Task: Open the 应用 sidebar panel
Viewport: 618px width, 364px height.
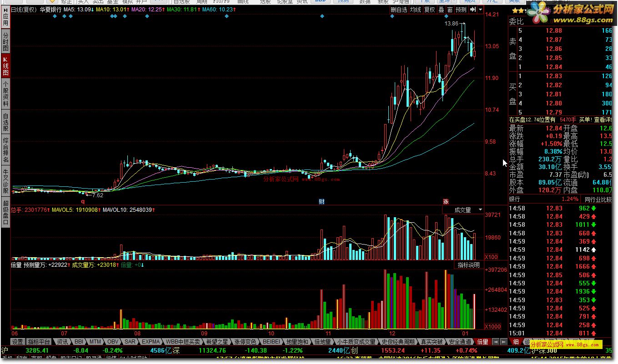Action: pos(5,16)
